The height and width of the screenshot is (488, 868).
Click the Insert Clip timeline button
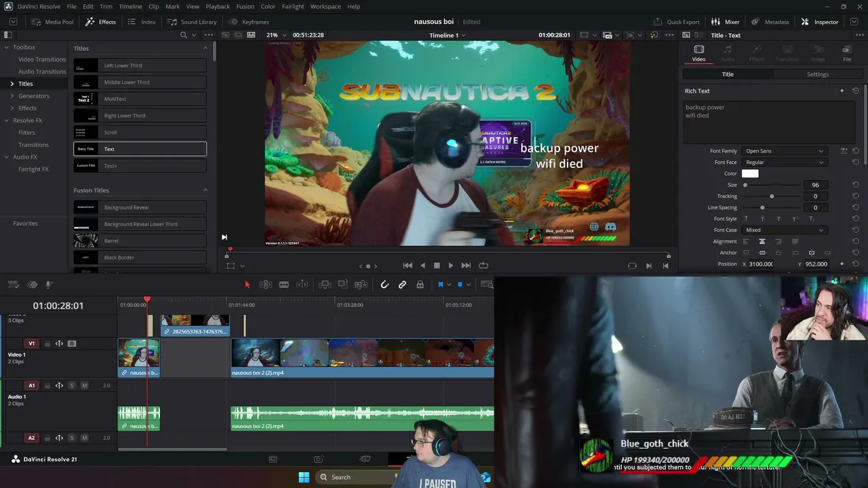[325, 285]
